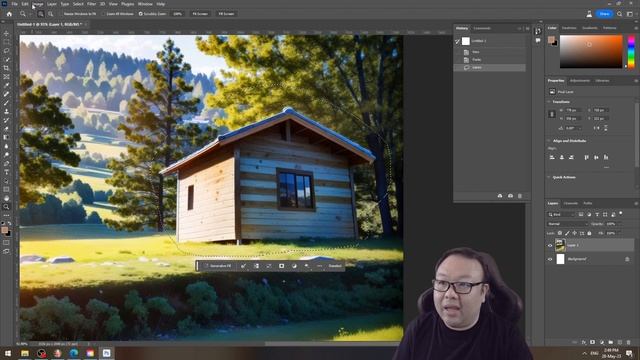Open the Window menu
Screen dimensions: 640x360
point(145,4)
